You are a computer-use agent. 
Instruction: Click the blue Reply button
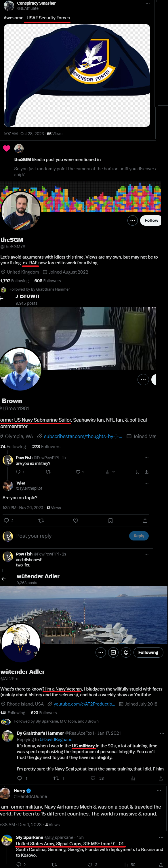pos(139,536)
